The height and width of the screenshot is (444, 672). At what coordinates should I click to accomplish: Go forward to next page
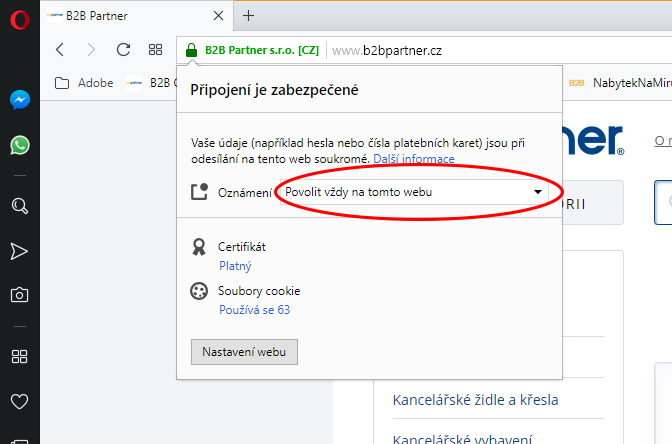[91, 50]
